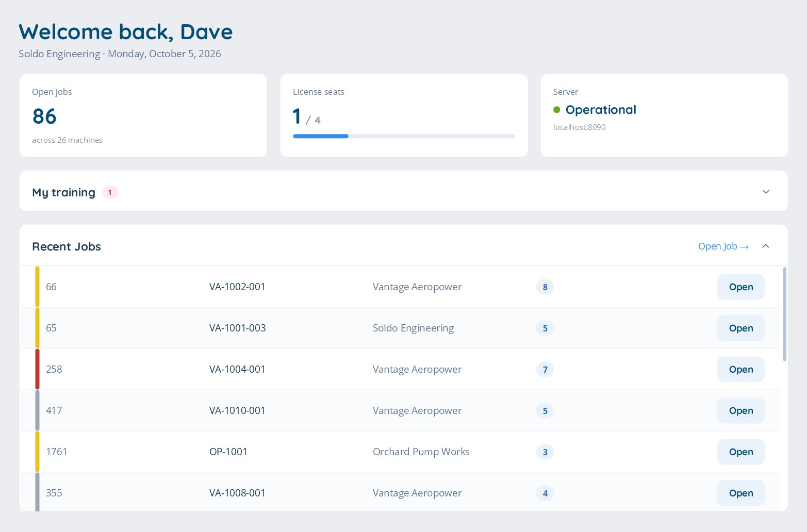This screenshot has height=532, width=807.
Task: Click the license seats progress bar
Action: coord(404,136)
